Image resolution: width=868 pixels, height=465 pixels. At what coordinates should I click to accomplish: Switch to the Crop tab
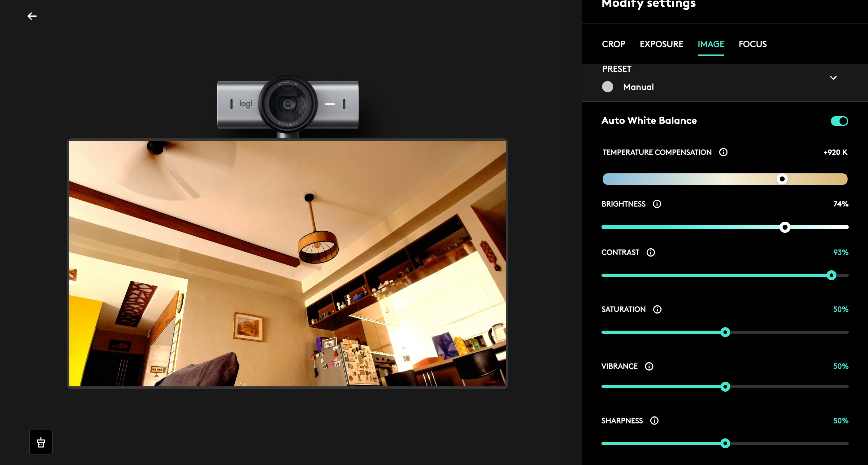[613, 44]
